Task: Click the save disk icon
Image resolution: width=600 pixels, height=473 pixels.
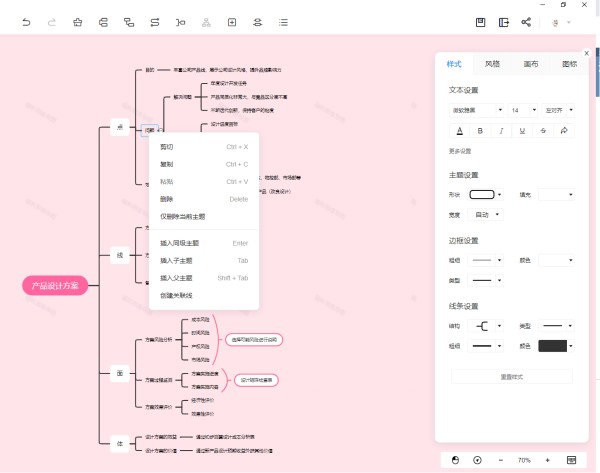Action: [480, 23]
